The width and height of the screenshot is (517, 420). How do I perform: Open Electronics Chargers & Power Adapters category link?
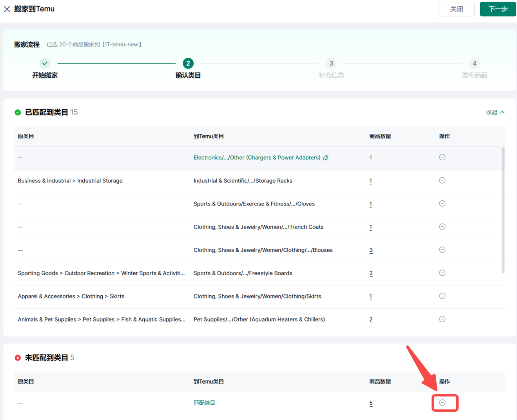click(257, 158)
